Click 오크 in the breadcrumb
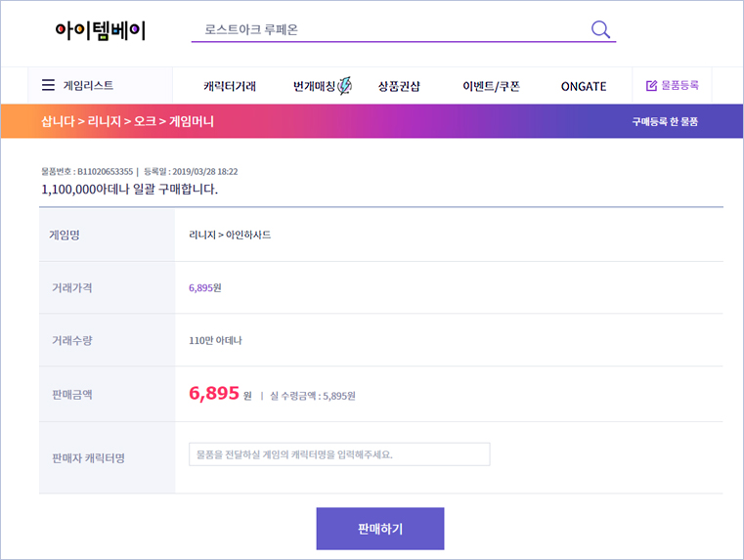This screenshot has height=560, width=744. [x=146, y=121]
